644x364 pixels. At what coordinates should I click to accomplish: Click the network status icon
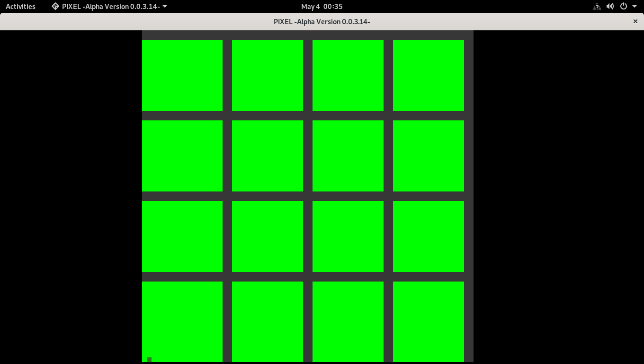tap(597, 6)
